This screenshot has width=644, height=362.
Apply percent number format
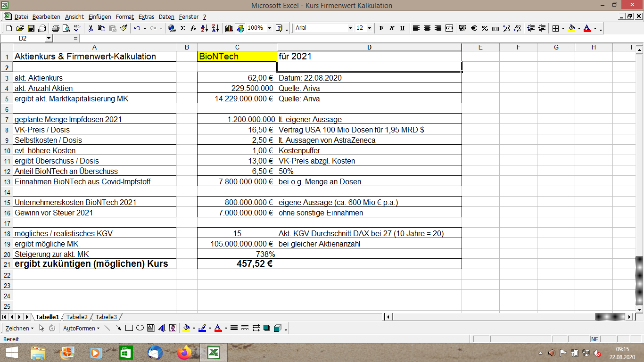(485, 28)
